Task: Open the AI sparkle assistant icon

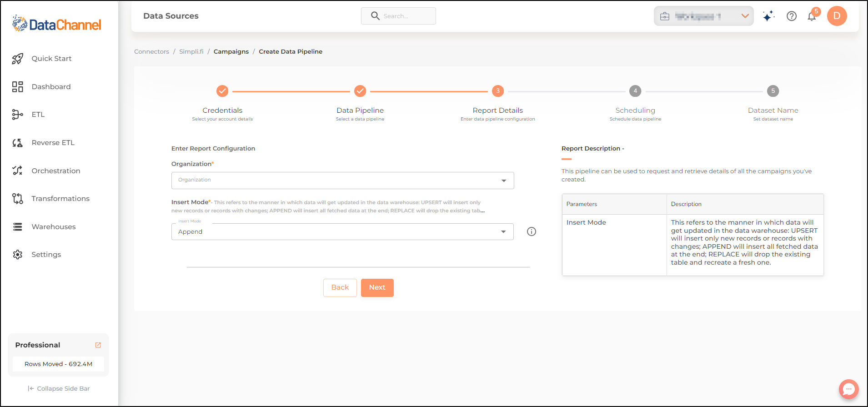Action: click(768, 16)
